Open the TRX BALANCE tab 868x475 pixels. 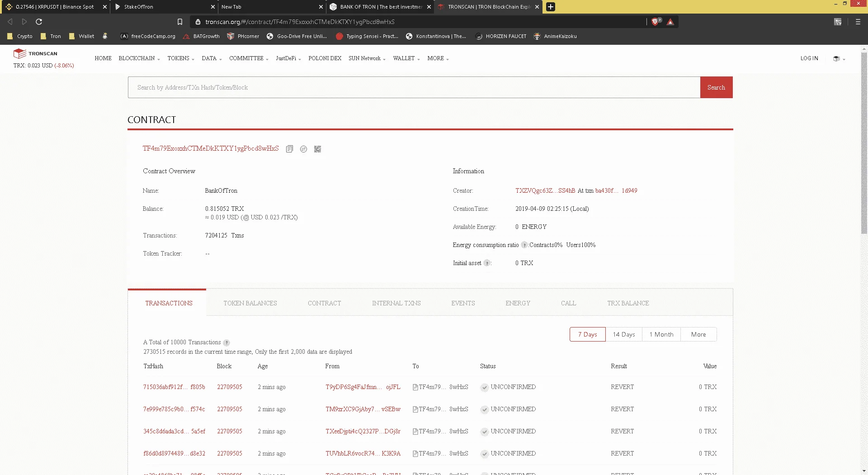[628, 303]
